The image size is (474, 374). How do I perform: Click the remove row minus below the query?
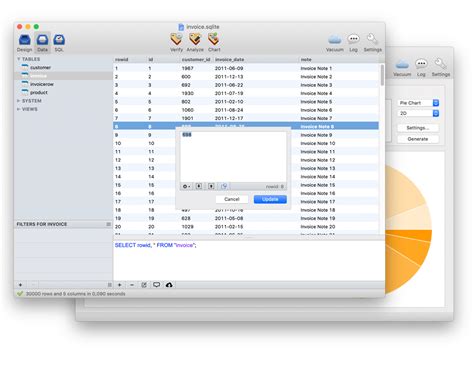pos(132,285)
